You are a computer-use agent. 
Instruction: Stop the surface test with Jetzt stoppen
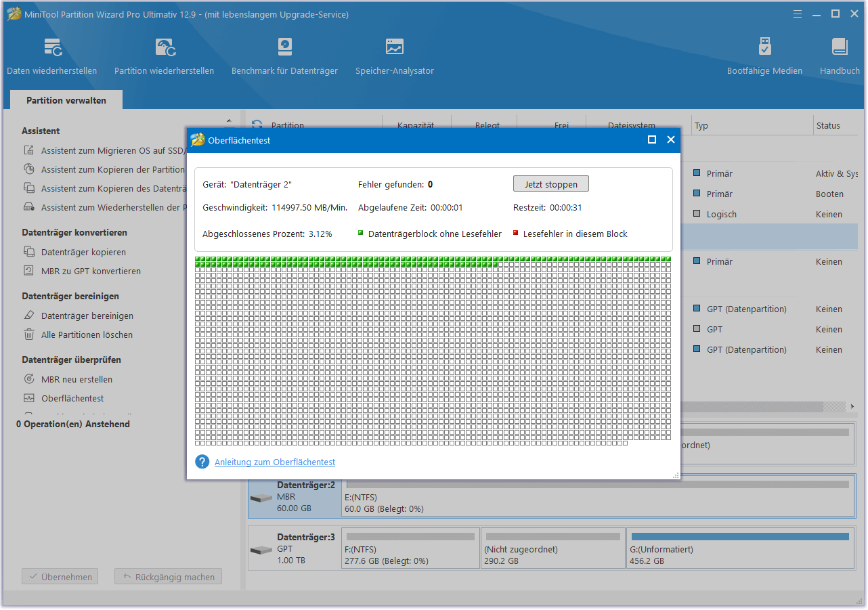pyautogui.click(x=551, y=184)
